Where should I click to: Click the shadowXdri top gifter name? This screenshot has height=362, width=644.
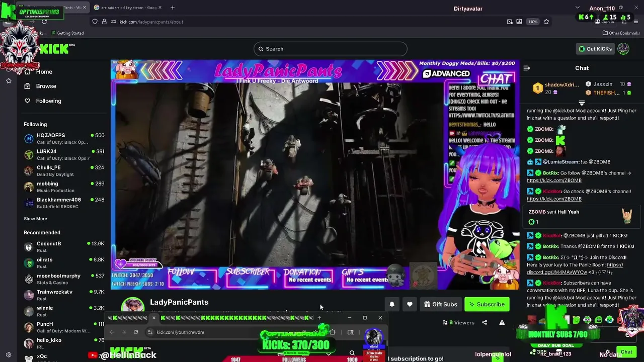pos(562,84)
